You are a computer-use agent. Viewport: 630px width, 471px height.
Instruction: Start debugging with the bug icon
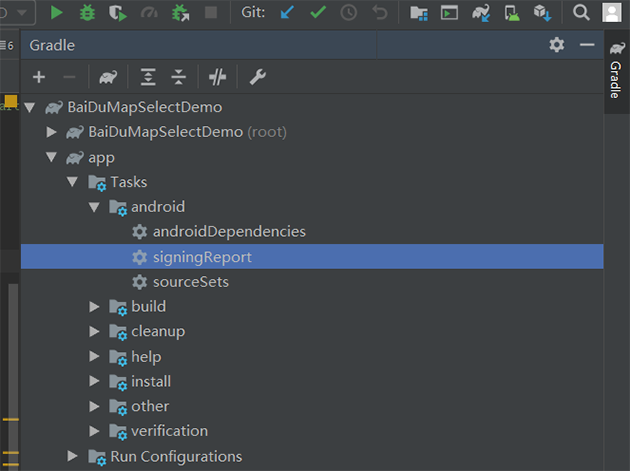click(x=87, y=13)
